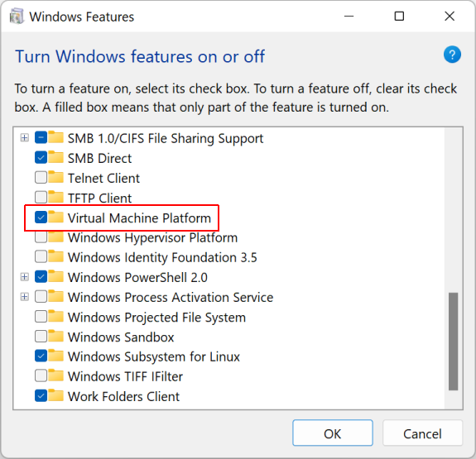
Task: Click the Windows Features title bar icon
Action: point(17,16)
